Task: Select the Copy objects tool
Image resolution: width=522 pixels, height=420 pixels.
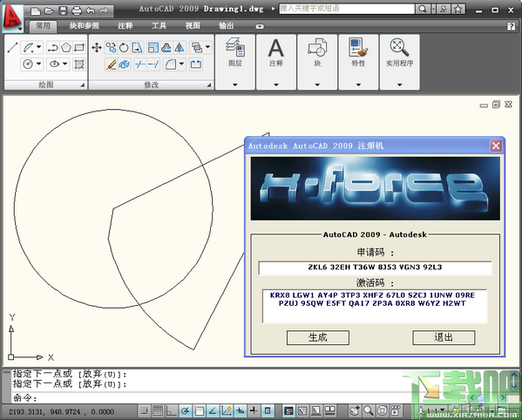Action: point(112,48)
